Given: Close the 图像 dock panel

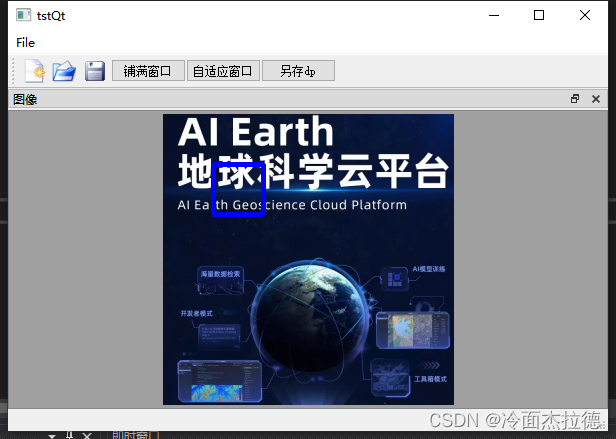Looking at the screenshot, I should pyautogui.click(x=596, y=99).
